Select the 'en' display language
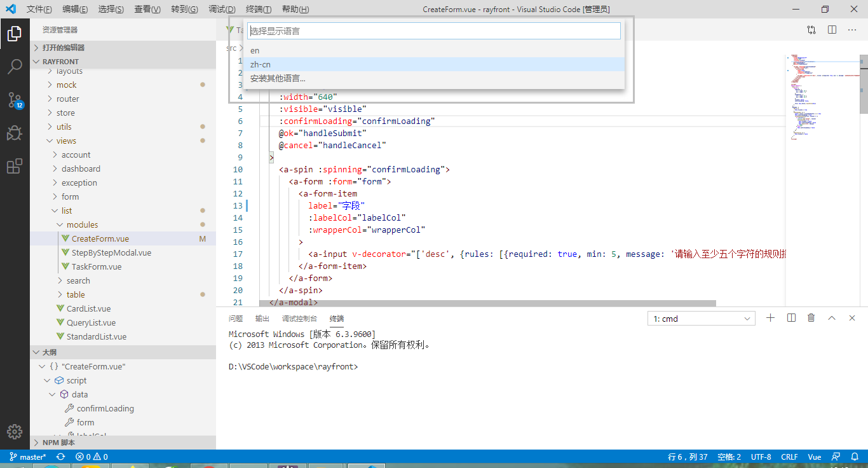 tap(434, 50)
